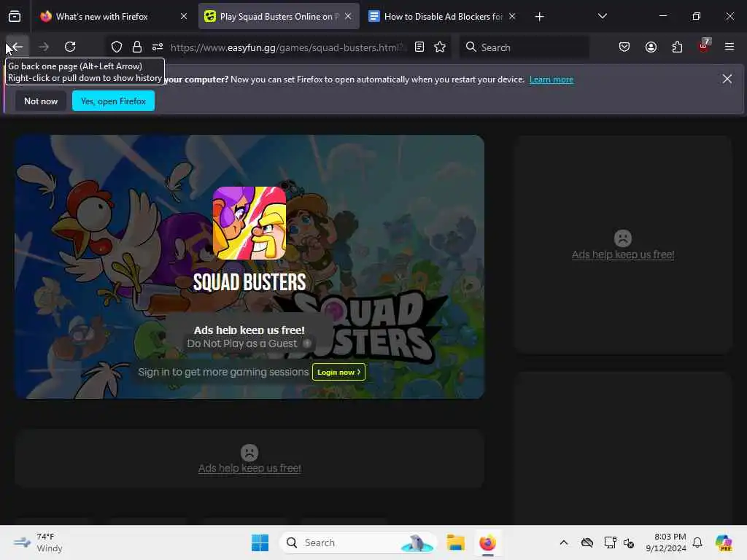Switch to What's new with Firefox tab
Image resolution: width=747 pixels, height=560 pixels.
pos(113,17)
